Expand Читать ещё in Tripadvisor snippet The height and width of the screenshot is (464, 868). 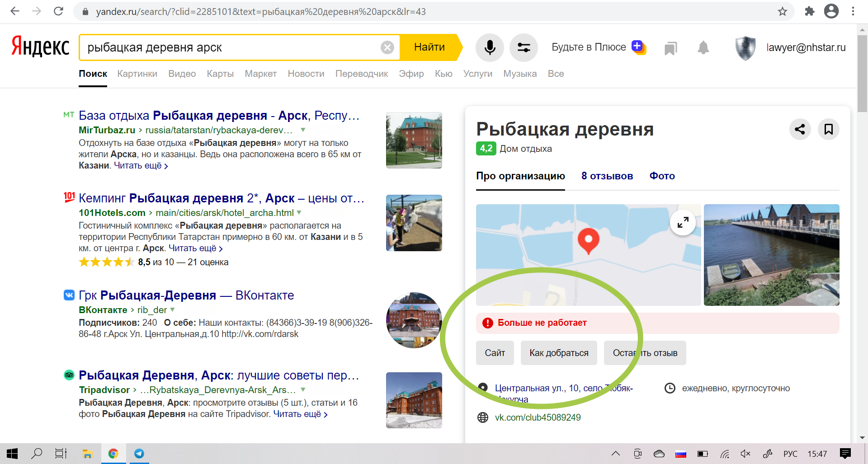(301, 414)
